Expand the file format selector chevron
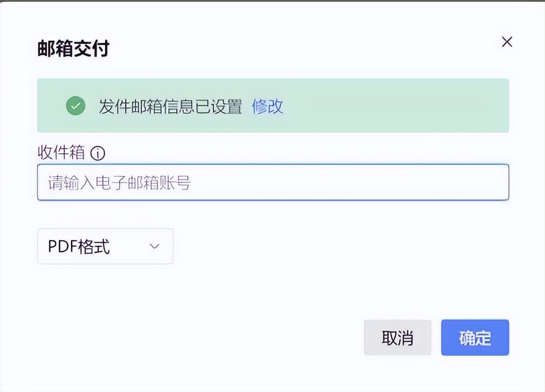The height and width of the screenshot is (392, 545). click(154, 246)
